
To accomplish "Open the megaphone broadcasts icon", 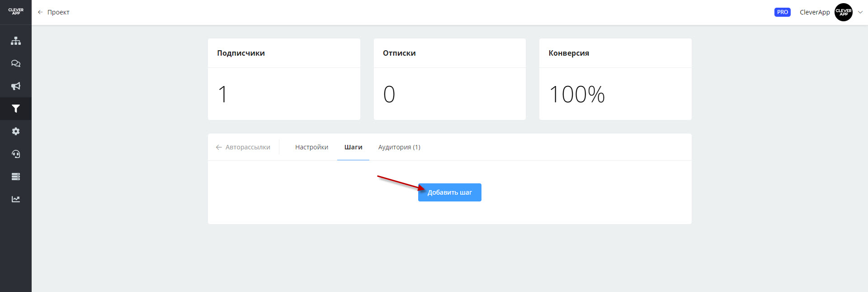I will pyautogui.click(x=16, y=86).
